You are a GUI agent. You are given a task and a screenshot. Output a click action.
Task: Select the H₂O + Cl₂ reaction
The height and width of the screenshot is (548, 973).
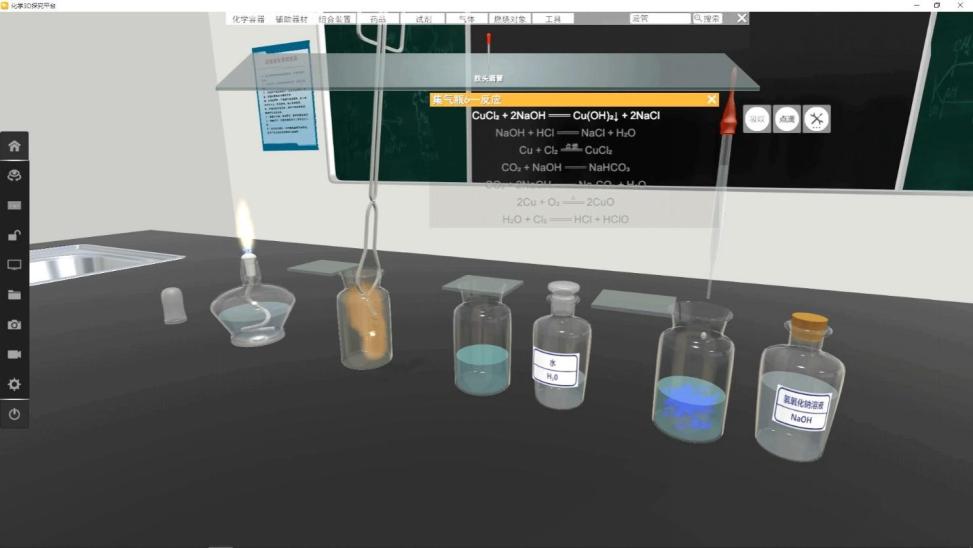pyautogui.click(x=565, y=219)
